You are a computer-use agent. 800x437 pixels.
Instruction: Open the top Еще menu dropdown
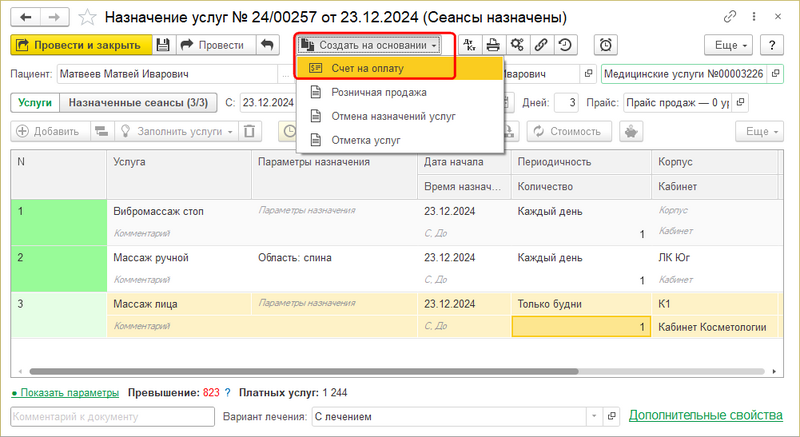pos(728,45)
